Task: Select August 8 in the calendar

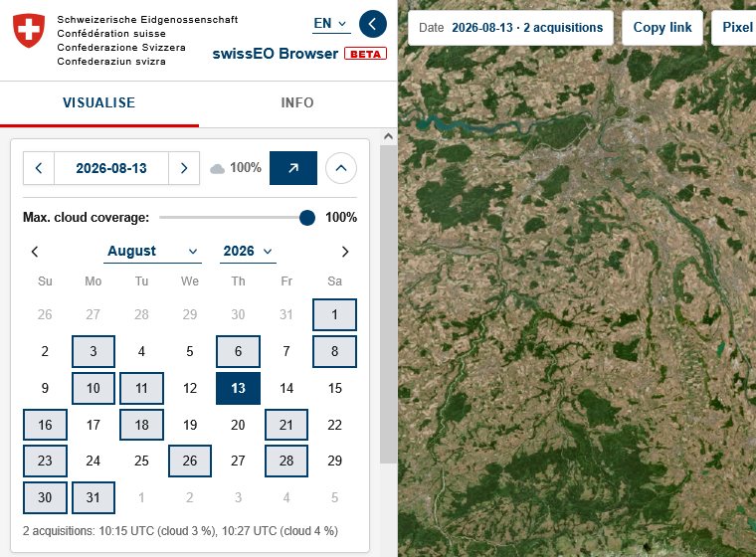Action: tap(334, 351)
